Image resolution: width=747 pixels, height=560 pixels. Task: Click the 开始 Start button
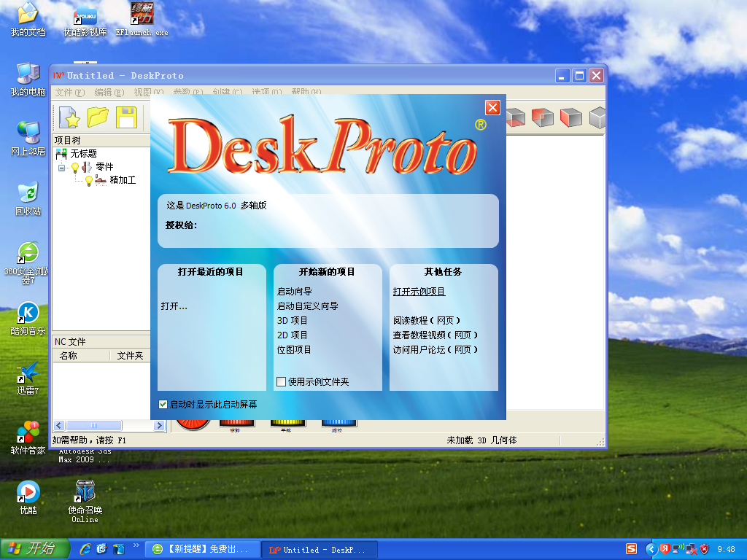point(35,549)
